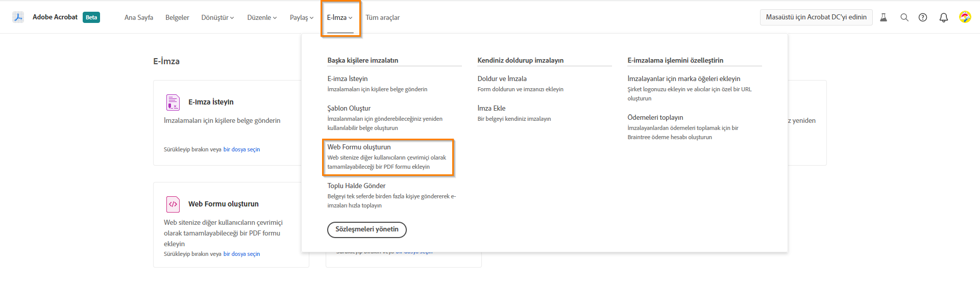Click the Adobe Acrobat logo icon

coord(18,17)
